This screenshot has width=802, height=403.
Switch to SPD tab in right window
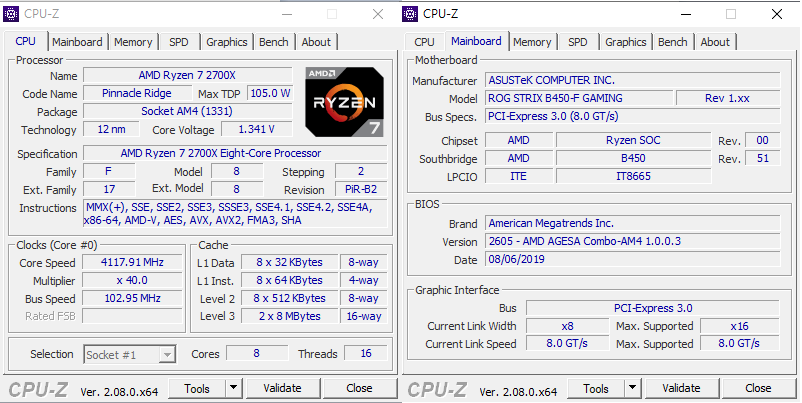tap(577, 42)
